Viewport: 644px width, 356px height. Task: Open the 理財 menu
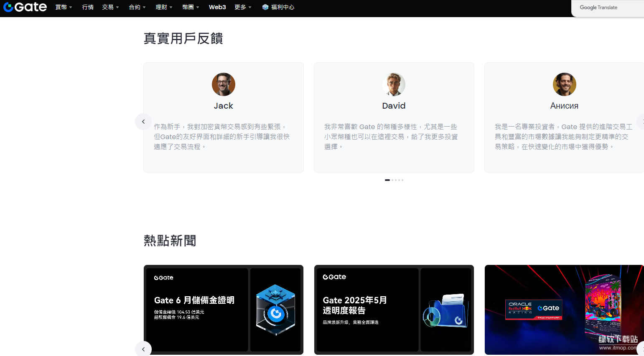point(164,7)
